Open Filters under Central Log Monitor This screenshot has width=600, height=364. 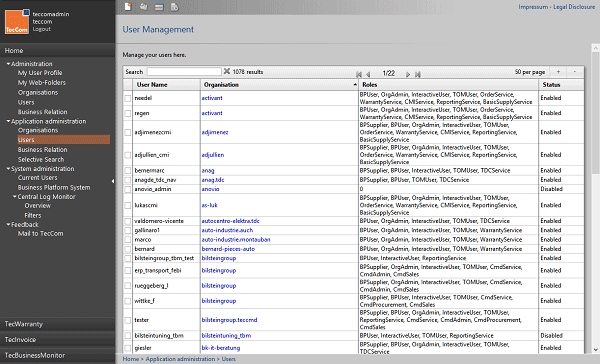[33, 215]
